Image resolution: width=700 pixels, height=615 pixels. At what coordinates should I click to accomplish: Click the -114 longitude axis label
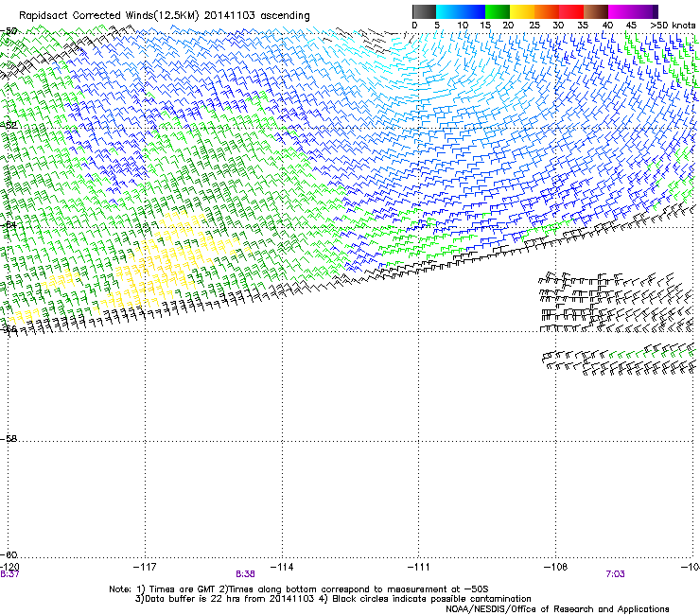282,567
